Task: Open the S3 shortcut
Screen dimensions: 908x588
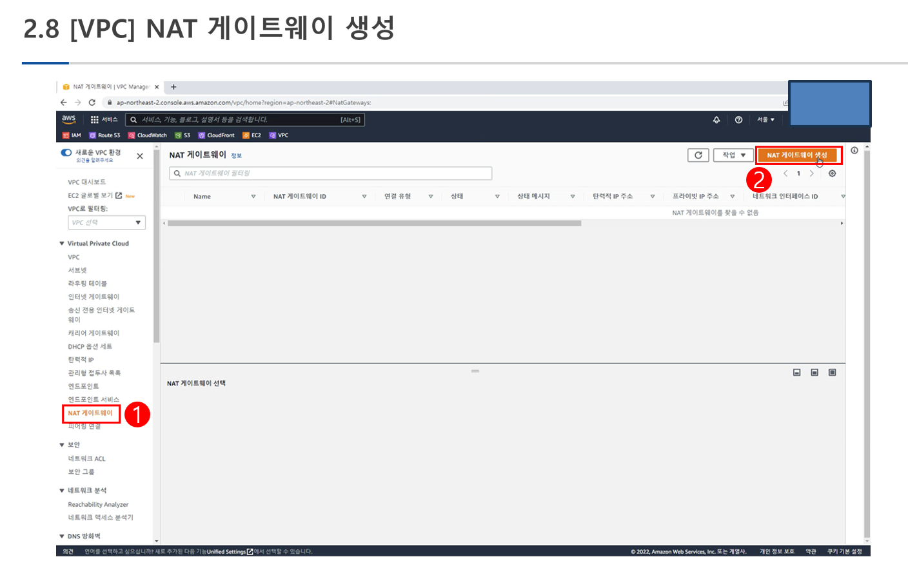Action: 183,135
